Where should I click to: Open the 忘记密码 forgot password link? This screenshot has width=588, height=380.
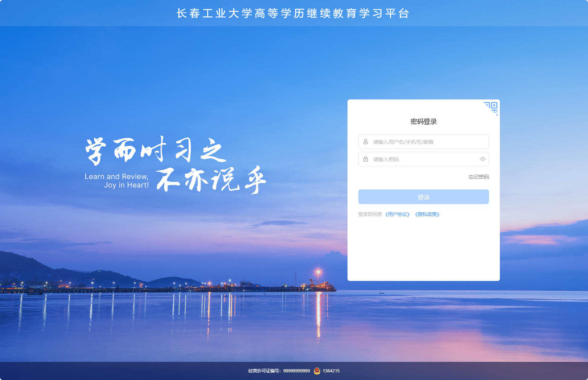click(478, 177)
